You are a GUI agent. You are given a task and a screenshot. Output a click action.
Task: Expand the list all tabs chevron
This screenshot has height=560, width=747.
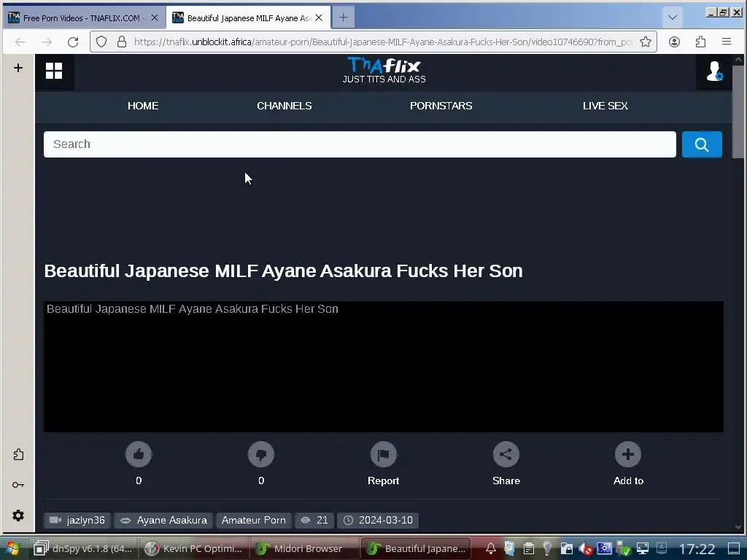(x=672, y=17)
